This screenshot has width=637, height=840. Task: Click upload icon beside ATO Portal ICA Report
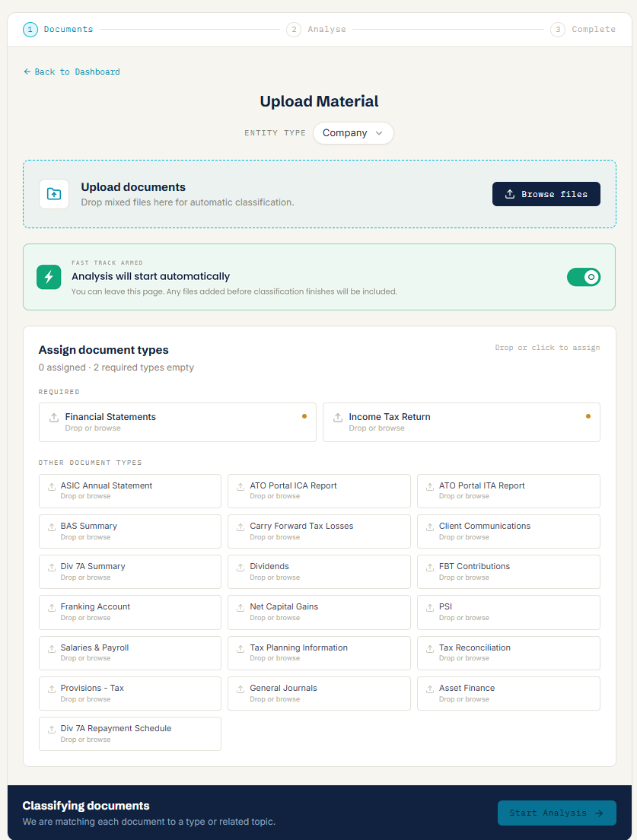pyautogui.click(x=240, y=486)
